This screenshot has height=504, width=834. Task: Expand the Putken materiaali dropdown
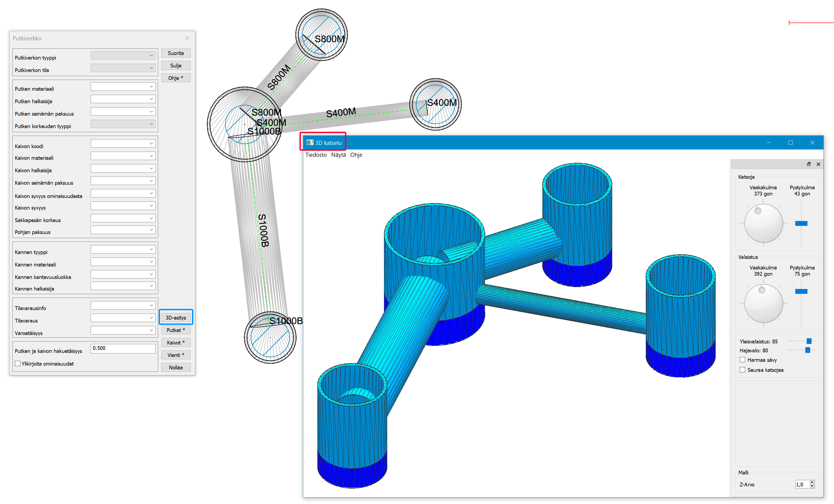click(123, 87)
